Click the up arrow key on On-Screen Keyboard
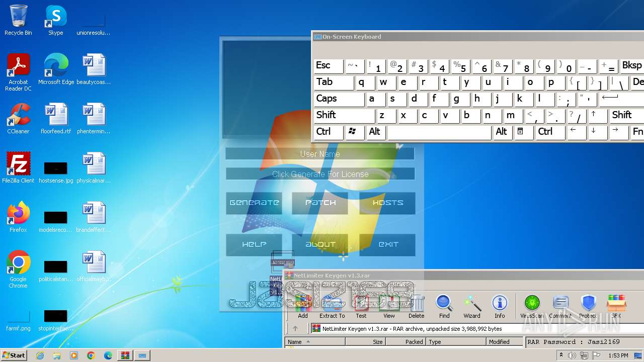 (x=598, y=116)
